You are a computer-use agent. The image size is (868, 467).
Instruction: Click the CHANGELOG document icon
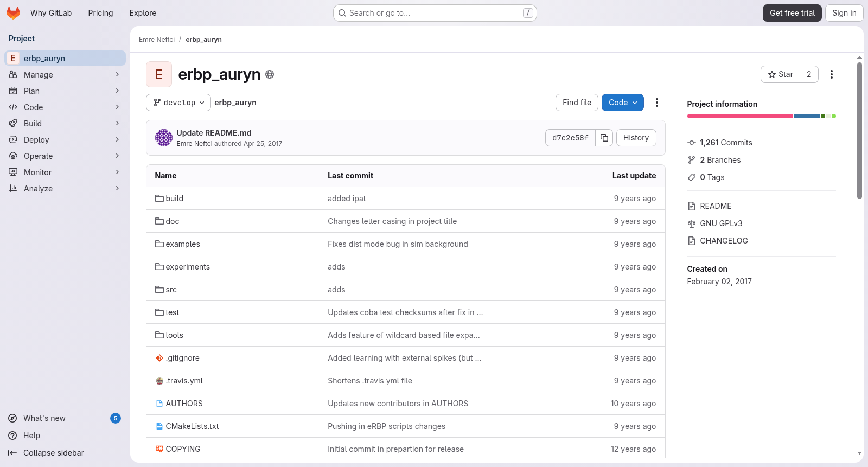692,241
